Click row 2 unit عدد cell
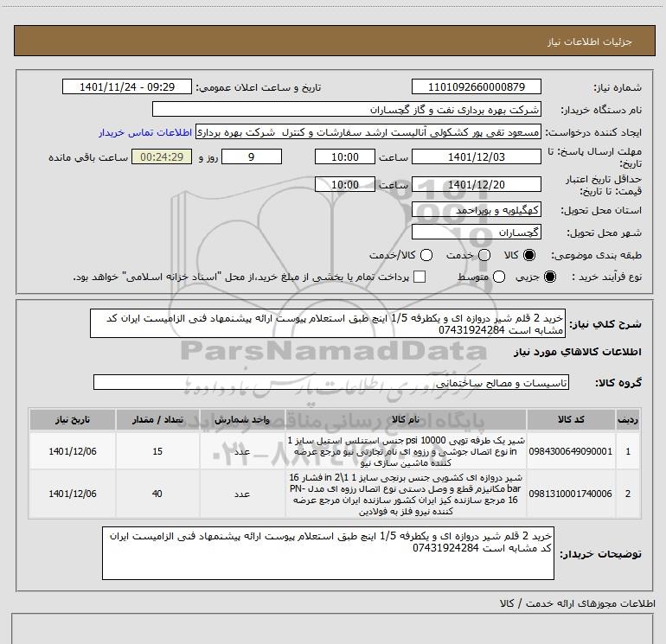 point(242,494)
